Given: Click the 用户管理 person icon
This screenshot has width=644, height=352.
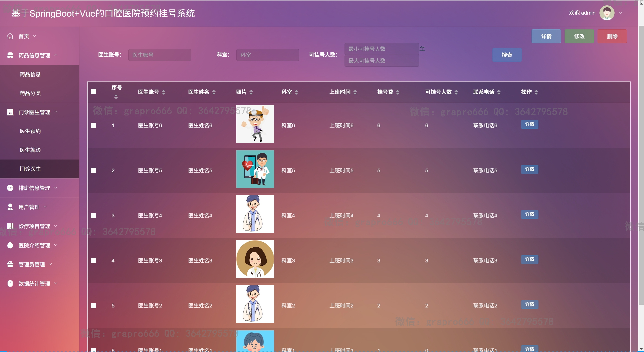Looking at the screenshot, I should point(10,207).
